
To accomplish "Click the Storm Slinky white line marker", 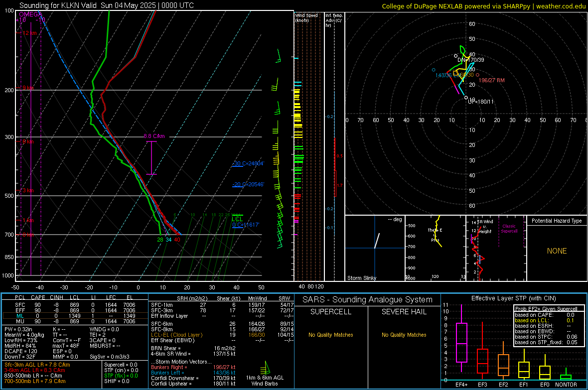I will pyautogui.click(x=377, y=241).
